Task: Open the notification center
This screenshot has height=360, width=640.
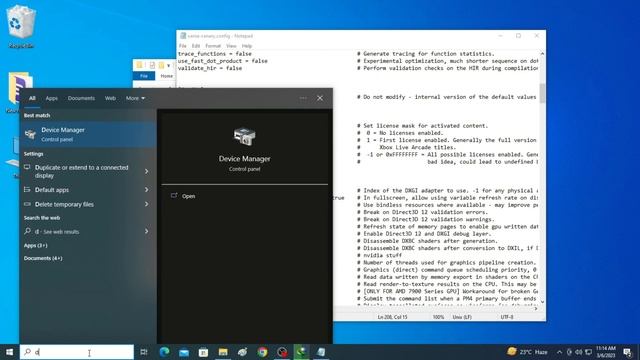Action: [628, 352]
